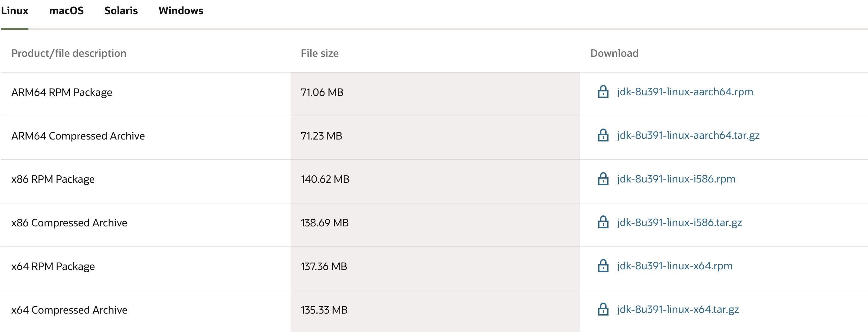Click the '135.33 MB' file size
The width and height of the screenshot is (868, 332).
click(324, 310)
